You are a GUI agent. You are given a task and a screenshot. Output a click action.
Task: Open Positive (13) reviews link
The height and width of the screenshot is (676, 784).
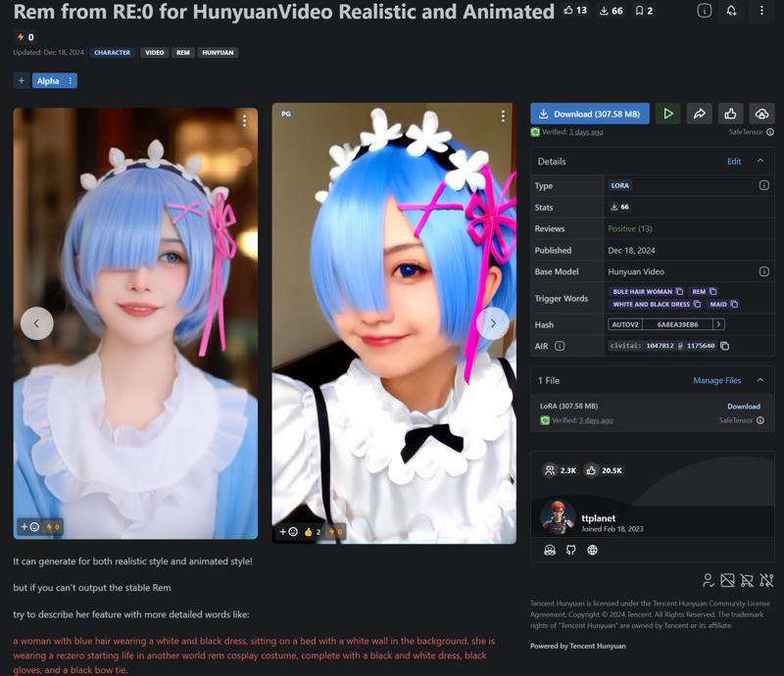(x=630, y=228)
